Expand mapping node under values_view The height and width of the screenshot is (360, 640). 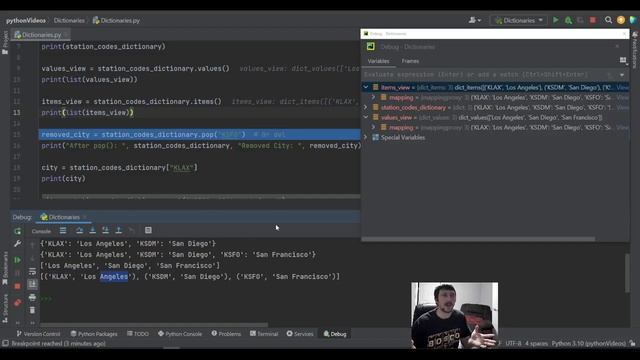373,127
